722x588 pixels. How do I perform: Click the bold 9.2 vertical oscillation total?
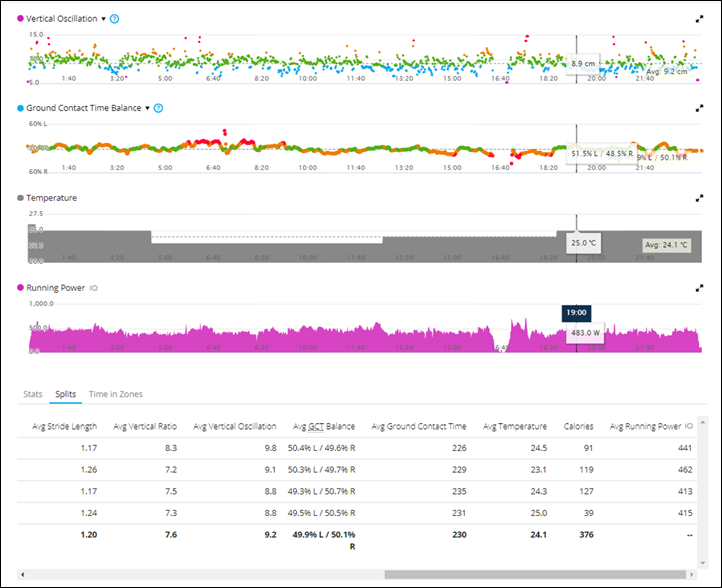pyautogui.click(x=271, y=535)
